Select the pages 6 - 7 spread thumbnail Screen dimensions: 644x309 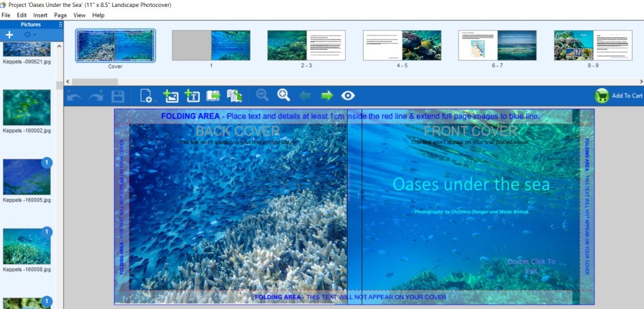pos(497,45)
